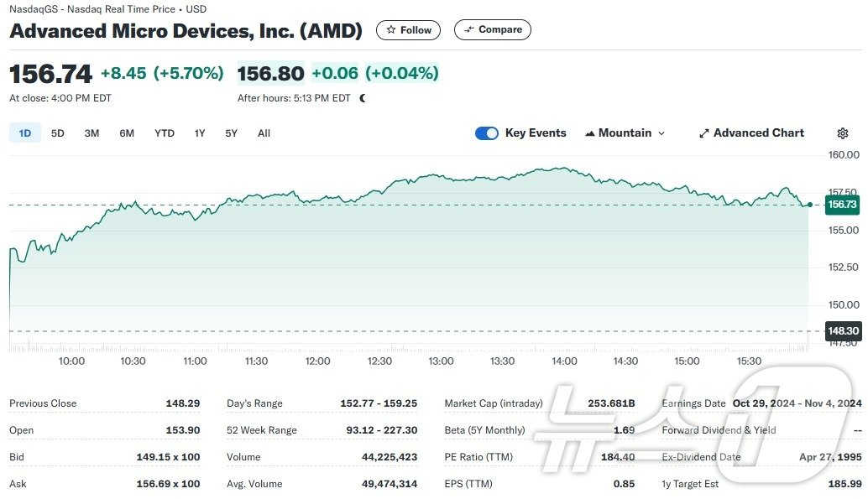Click the crescent moon after-hours icon
Image resolution: width=868 pixels, height=499 pixels.
361,98
